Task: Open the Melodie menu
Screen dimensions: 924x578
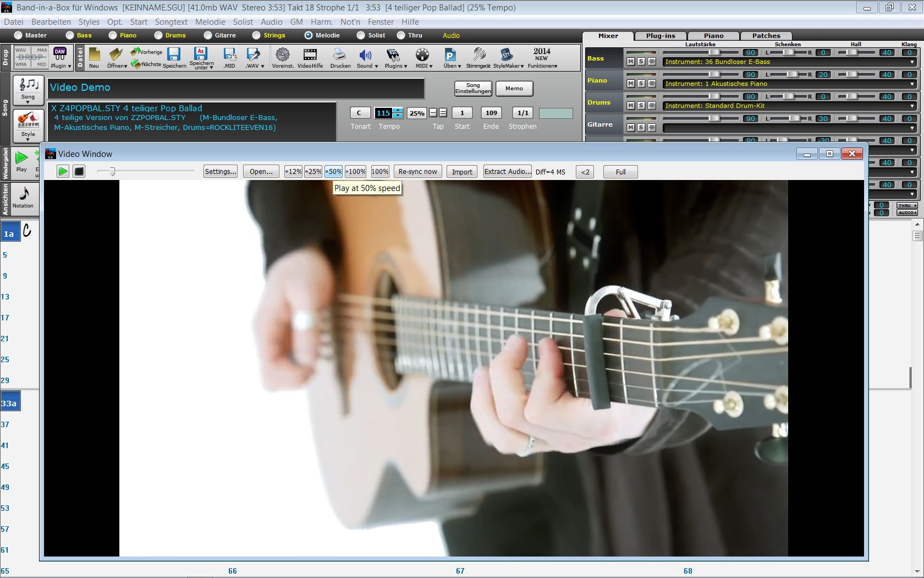Action: coord(210,22)
